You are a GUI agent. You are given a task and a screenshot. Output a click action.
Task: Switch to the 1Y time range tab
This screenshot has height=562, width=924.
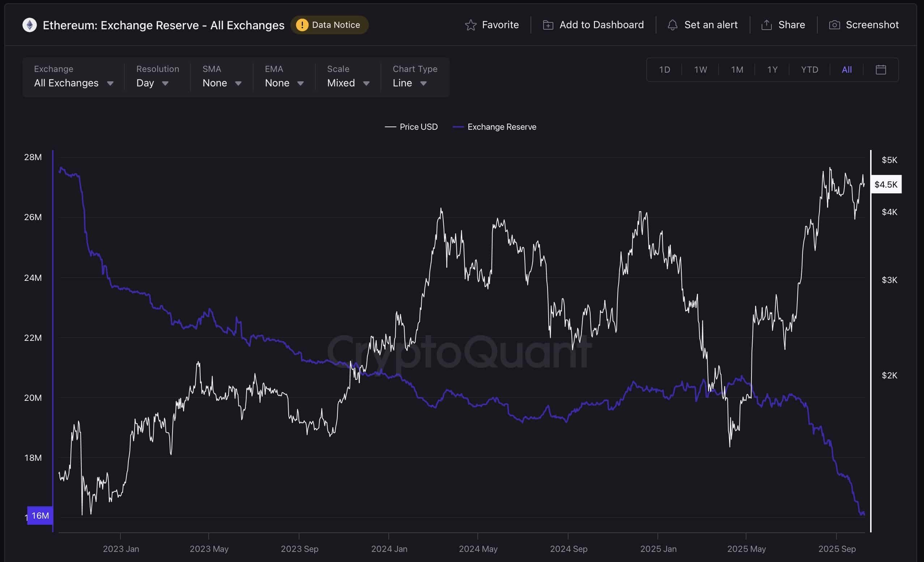click(x=772, y=70)
